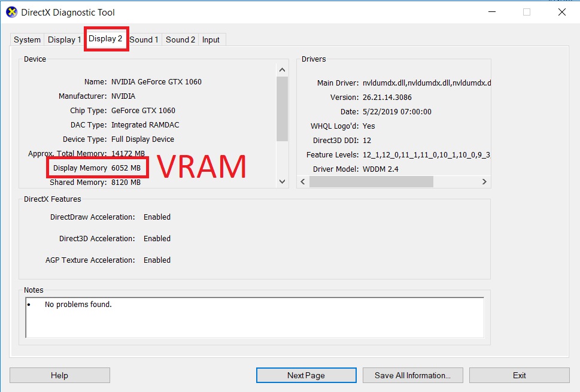Click the Shared Memory value '8120 MB'
Viewport: 580px width, 392px height.
tap(126, 183)
